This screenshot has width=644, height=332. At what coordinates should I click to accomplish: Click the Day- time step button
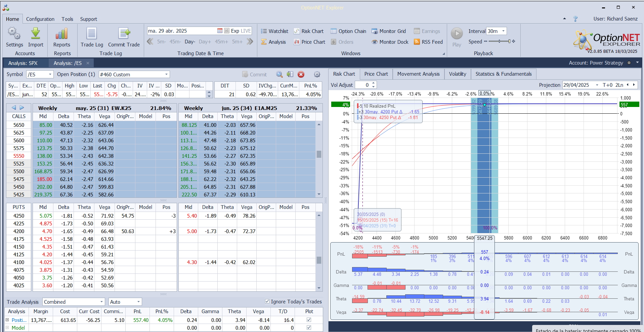[190, 42]
